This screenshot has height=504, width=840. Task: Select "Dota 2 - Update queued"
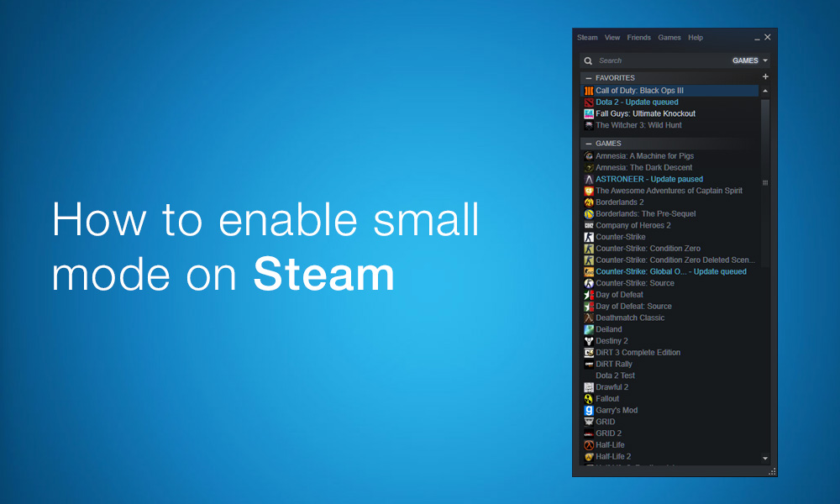[x=637, y=102]
